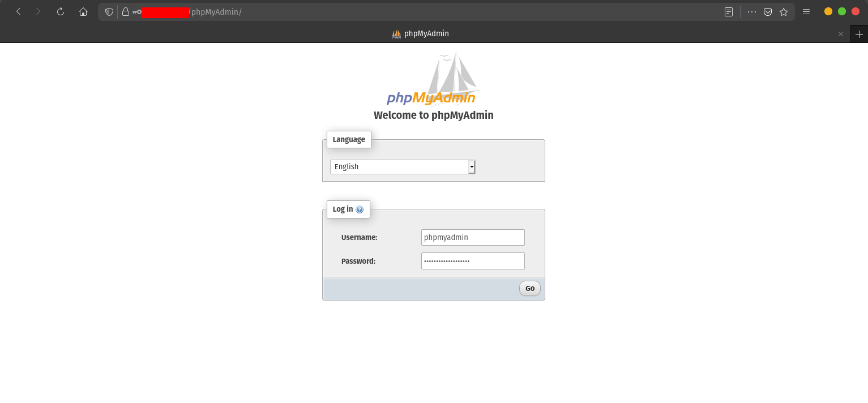This screenshot has width=868, height=403.
Task: Focus the Username input field
Action: [473, 237]
